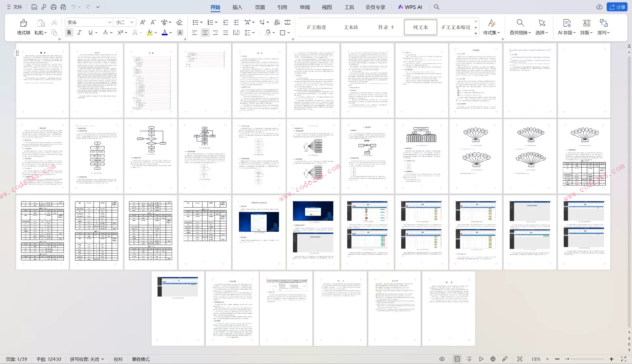This screenshot has width=632, height=364.
Task: Click the print icon in quick access bar
Action: [53, 7]
